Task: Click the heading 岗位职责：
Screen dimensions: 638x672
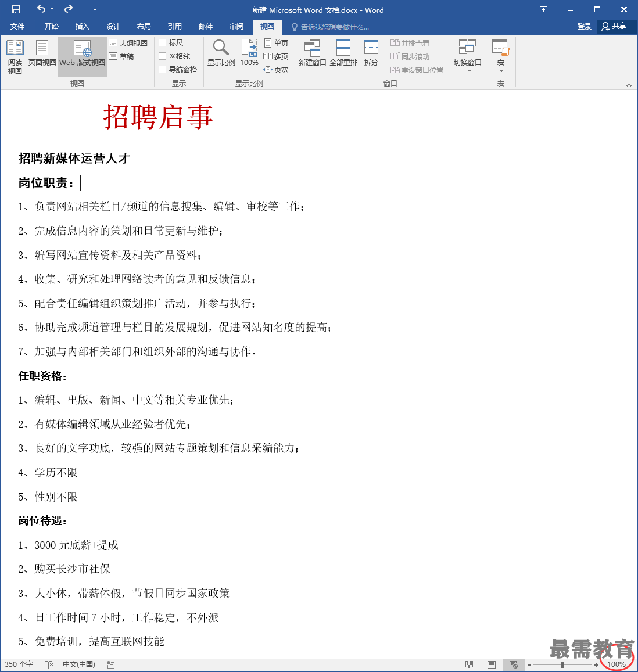Action: 46,183
